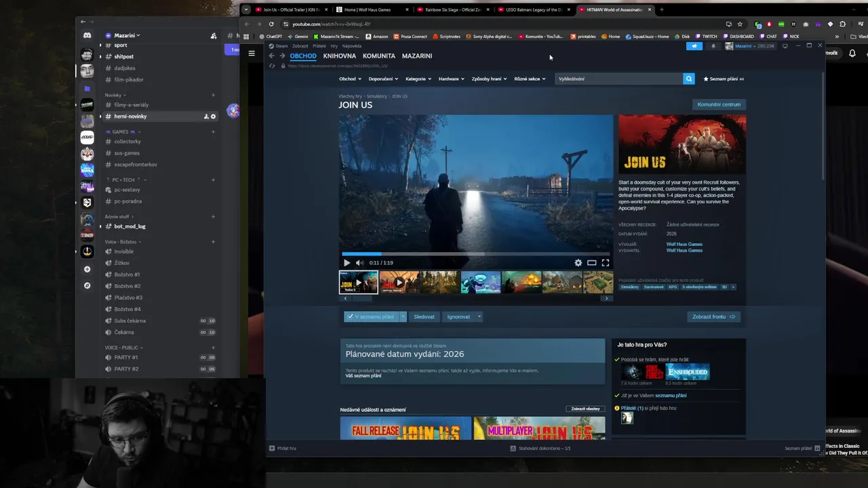
Task: Expand the Kategorie menu
Action: coord(418,79)
